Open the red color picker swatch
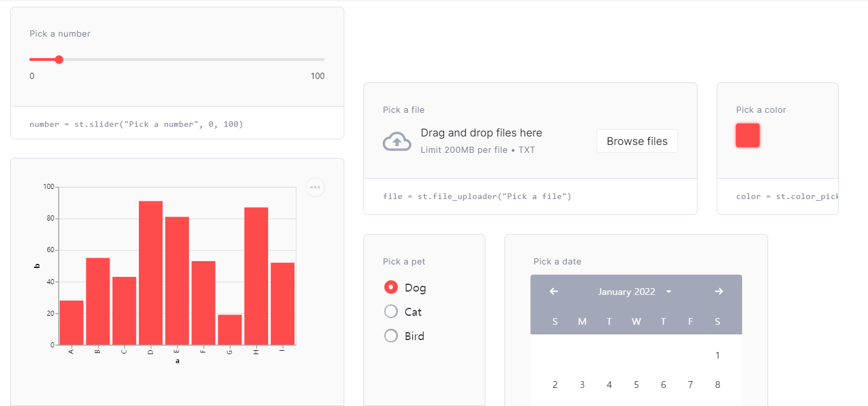The width and height of the screenshot is (868, 406). pyautogui.click(x=747, y=135)
